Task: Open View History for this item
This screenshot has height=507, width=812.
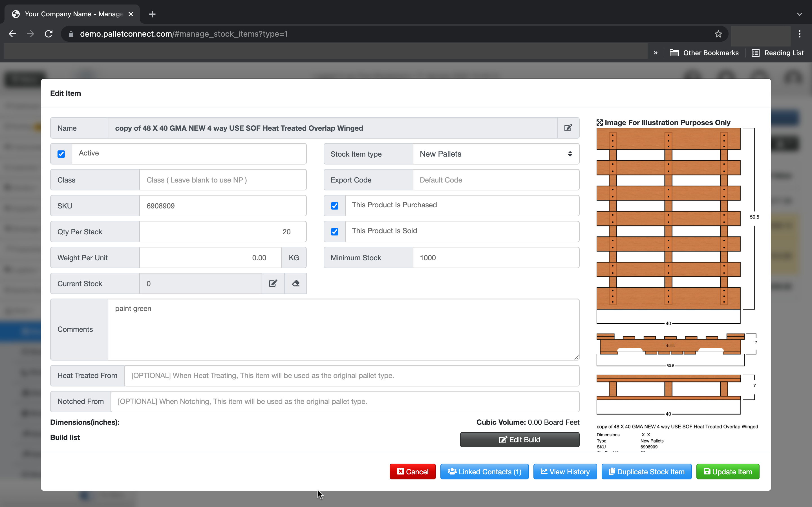Action: tap(564, 471)
